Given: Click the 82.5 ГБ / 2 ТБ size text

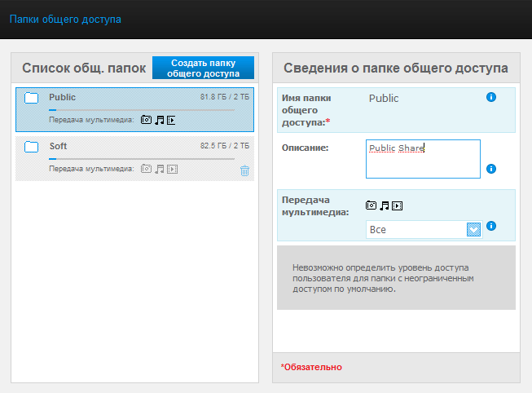Looking at the screenshot, I should click(x=225, y=146).
